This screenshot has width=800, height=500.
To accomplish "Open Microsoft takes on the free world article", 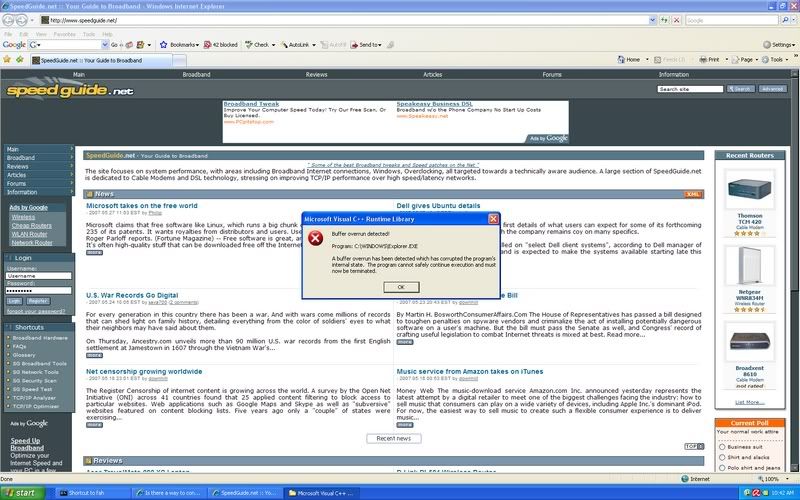I will point(141,206).
